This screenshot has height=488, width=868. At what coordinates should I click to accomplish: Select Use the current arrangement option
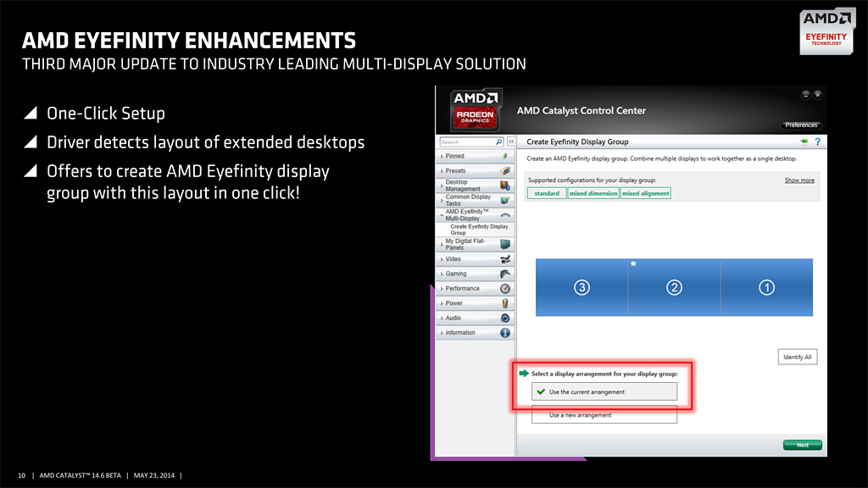coord(604,391)
